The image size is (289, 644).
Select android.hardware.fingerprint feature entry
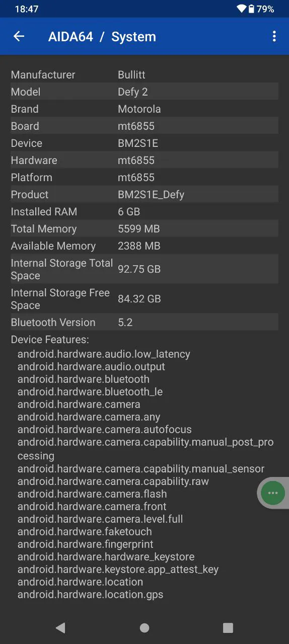click(x=86, y=544)
